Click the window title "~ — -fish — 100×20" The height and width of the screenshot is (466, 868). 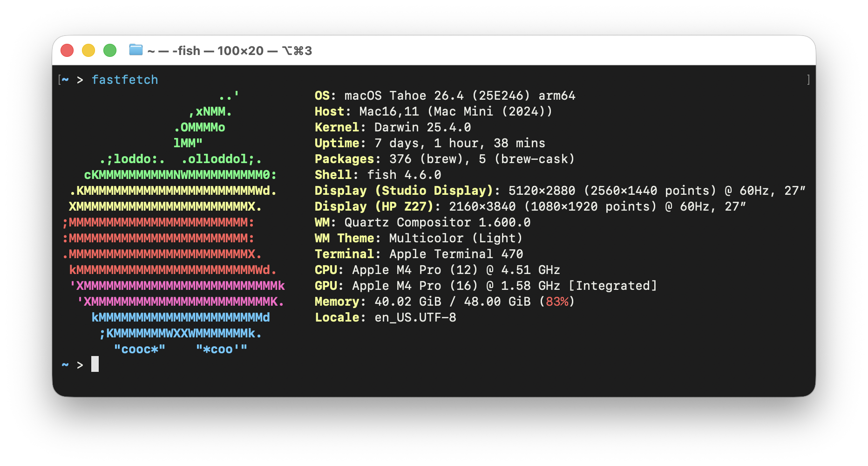pos(205,51)
